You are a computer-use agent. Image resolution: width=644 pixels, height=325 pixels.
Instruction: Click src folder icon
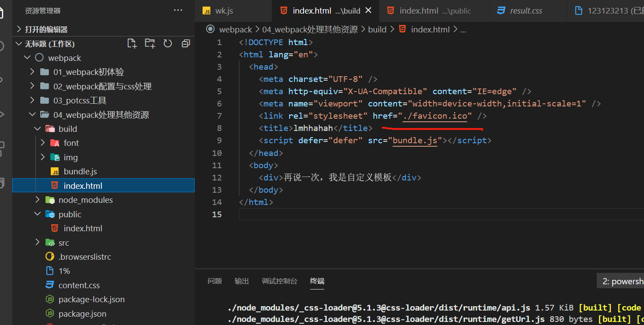coord(50,243)
